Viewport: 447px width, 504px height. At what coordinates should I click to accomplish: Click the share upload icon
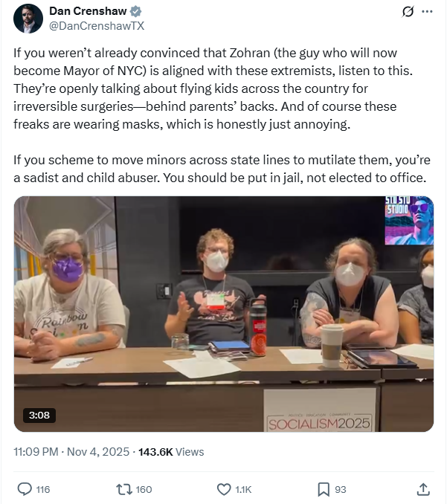(x=422, y=489)
